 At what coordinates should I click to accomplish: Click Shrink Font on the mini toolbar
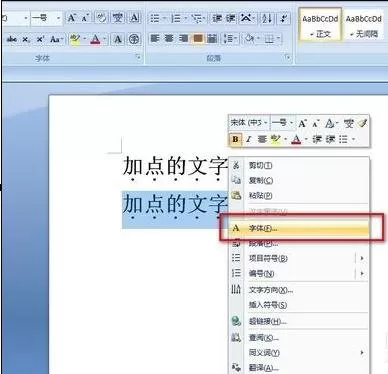(x=315, y=124)
